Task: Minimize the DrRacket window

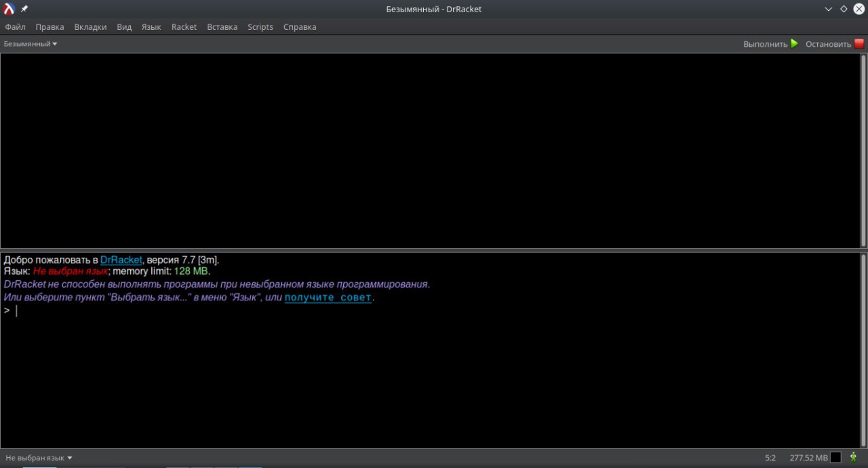Action: coord(829,9)
